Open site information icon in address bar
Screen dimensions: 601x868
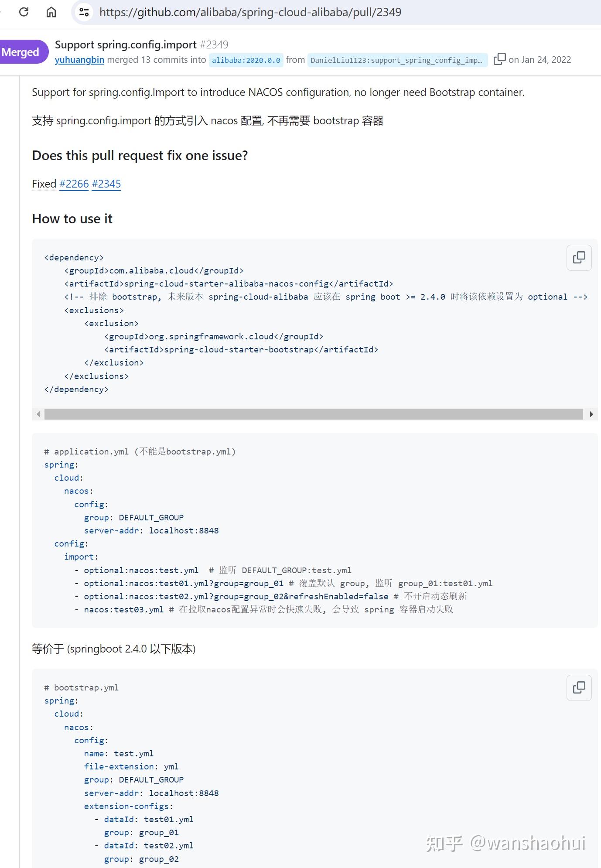click(x=84, y=12)
